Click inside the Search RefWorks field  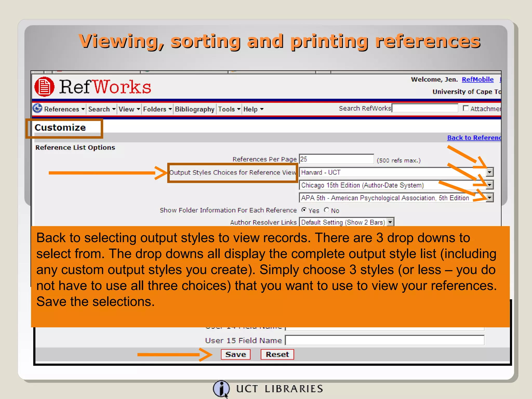(x=425, y=108)
